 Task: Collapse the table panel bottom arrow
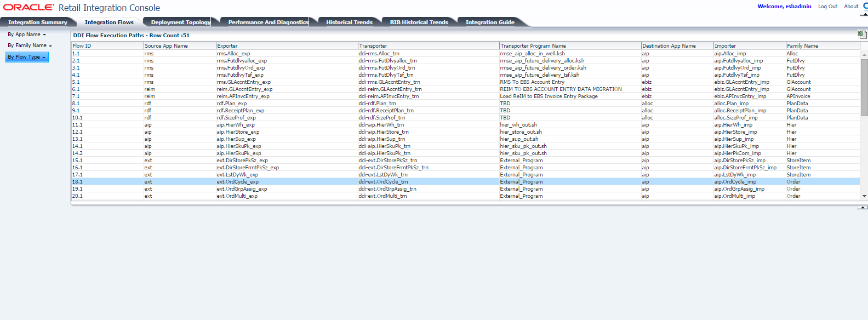(863, 208)
